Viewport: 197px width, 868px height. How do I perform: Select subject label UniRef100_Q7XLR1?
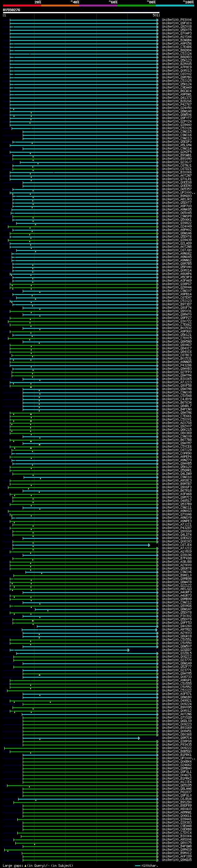tap(177, 179)
